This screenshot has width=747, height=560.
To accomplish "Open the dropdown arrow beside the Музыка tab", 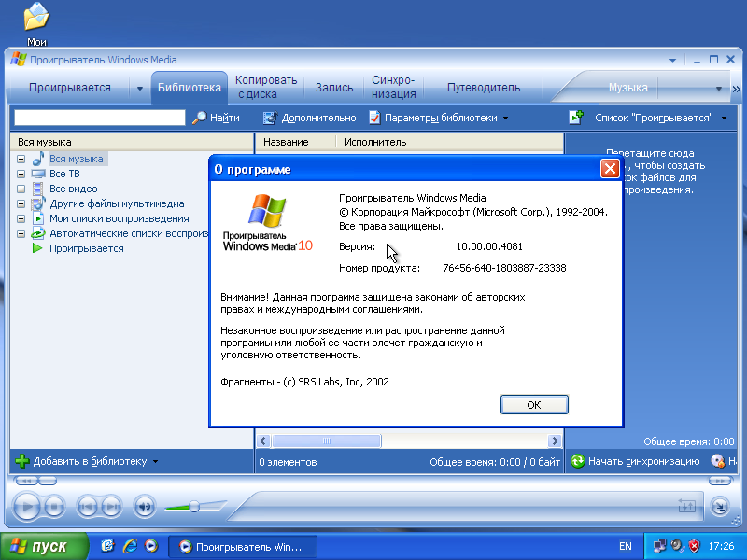I will (x=718, y=88).
